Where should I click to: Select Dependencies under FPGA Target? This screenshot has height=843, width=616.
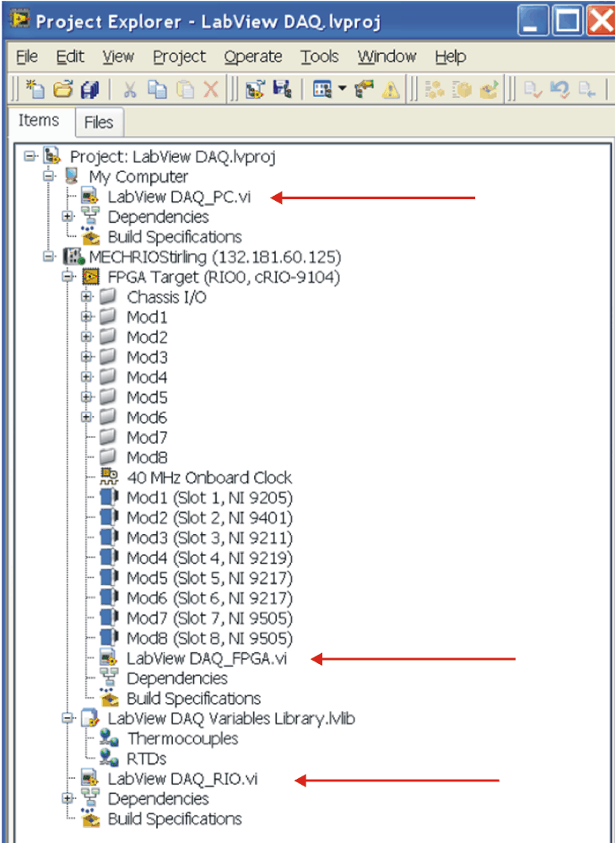(x=177, y=678)
